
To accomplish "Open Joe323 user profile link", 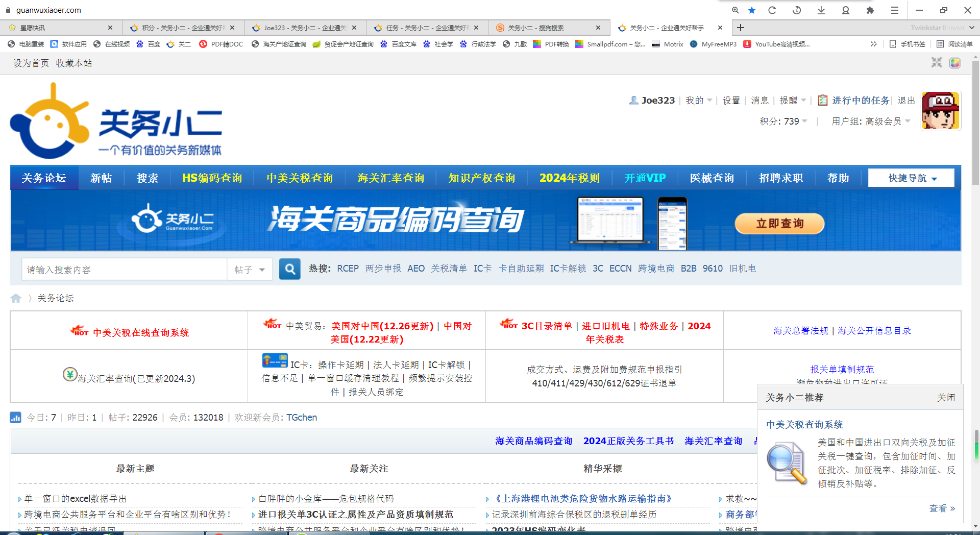I will [658, 101].
